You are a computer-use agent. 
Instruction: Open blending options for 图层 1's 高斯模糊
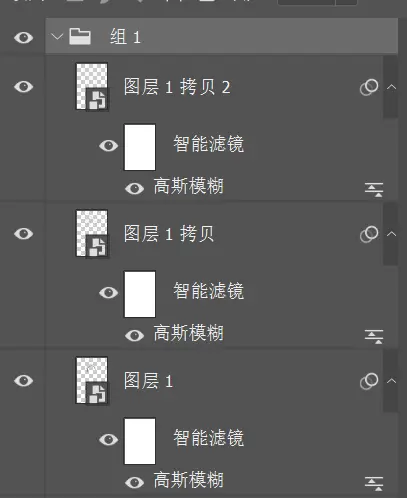[x=374, y=484]
